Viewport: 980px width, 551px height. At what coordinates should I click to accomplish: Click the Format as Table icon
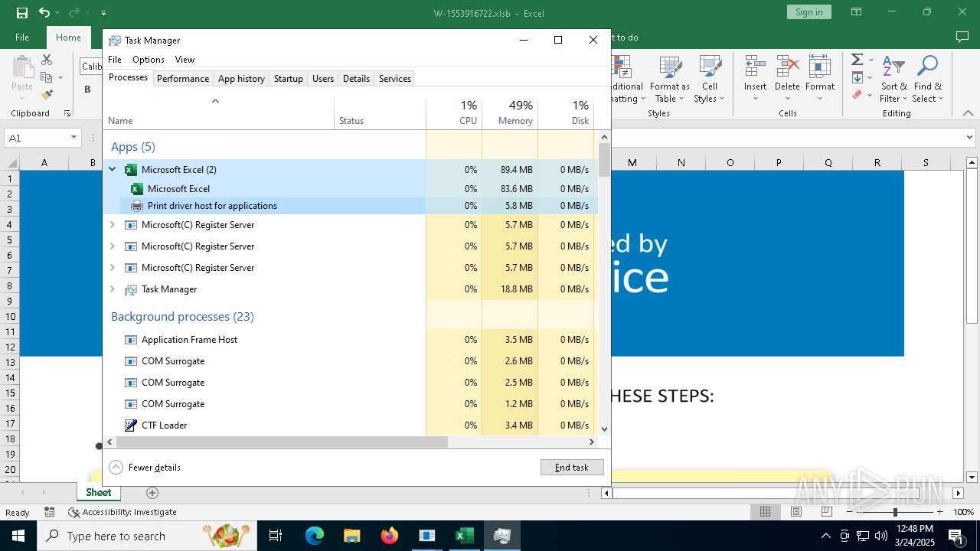(x=670, y=68)
